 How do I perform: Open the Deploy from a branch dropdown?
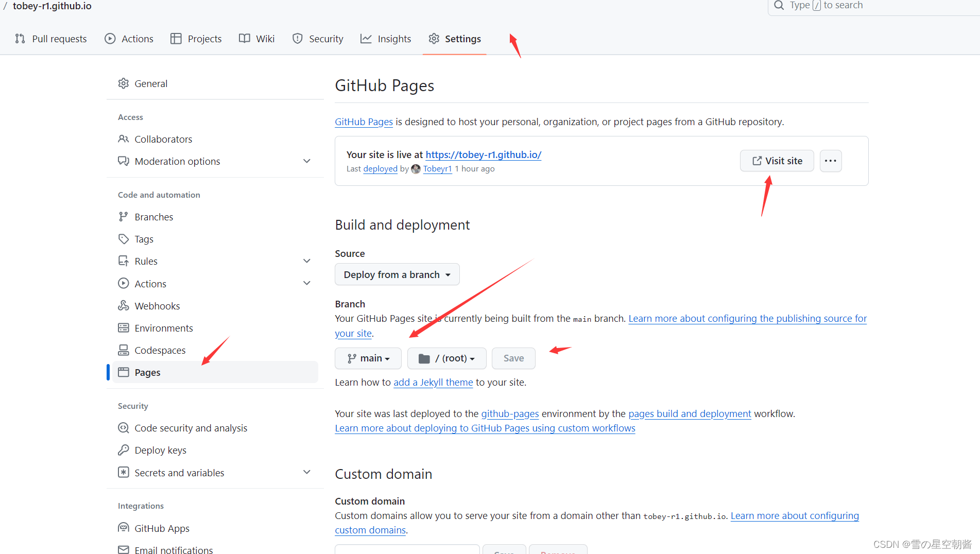click(x=397, y=274)
